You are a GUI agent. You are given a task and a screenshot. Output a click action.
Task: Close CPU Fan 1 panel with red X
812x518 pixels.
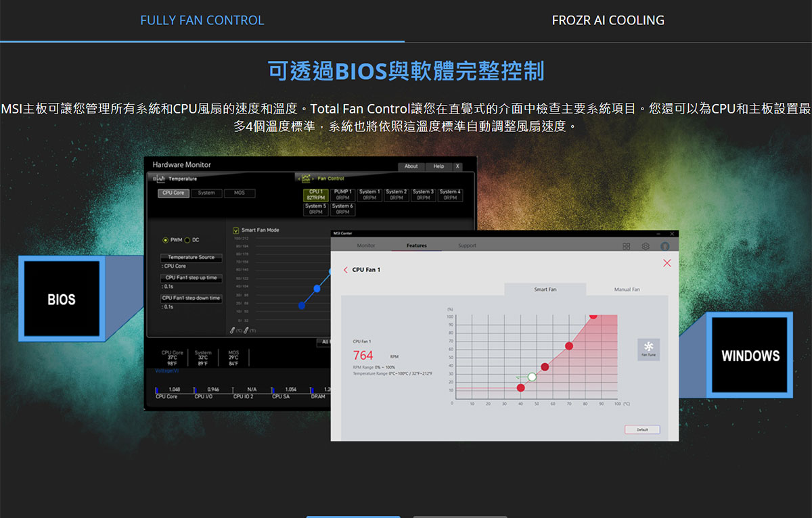pos(667,263)
